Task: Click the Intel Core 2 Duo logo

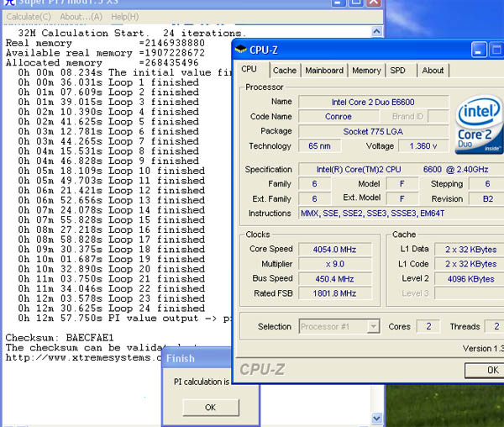Action: [480, 124]
